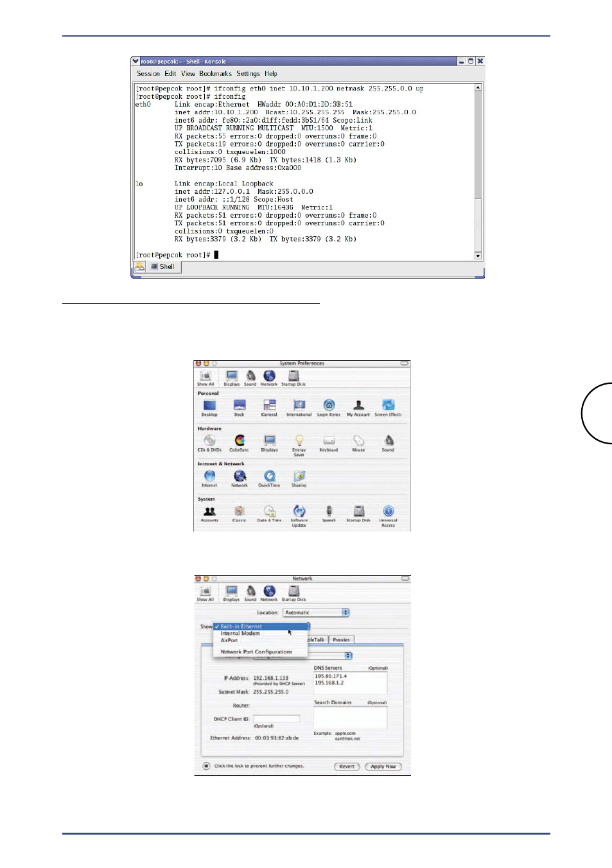
Task: Open the Accounts preference pane
Action: (209, 514)
